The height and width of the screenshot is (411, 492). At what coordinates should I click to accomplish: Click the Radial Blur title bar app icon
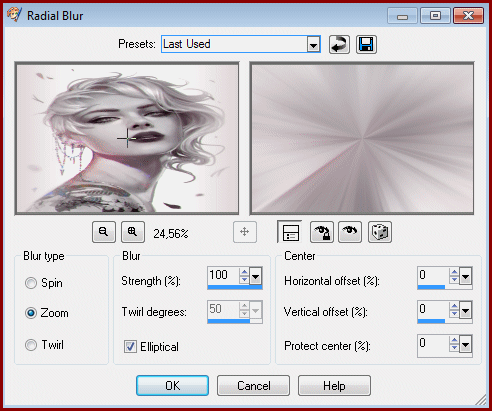pos(14,15)
